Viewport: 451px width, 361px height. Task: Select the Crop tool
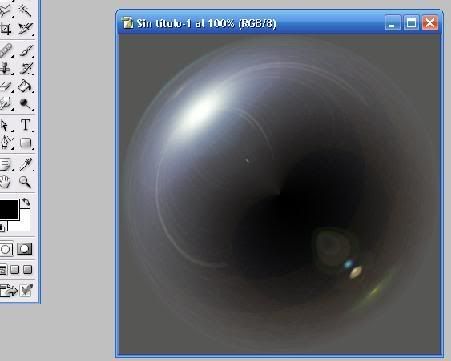coord(6,29)
